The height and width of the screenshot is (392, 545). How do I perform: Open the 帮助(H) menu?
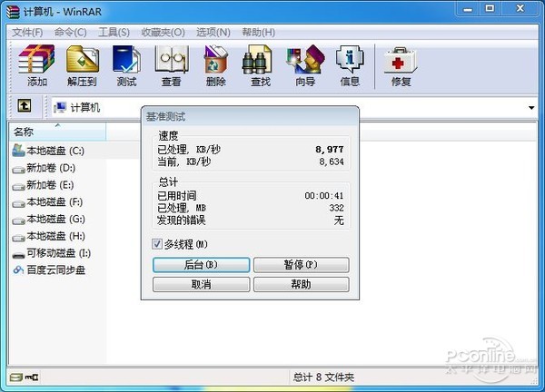coord(259,33)
